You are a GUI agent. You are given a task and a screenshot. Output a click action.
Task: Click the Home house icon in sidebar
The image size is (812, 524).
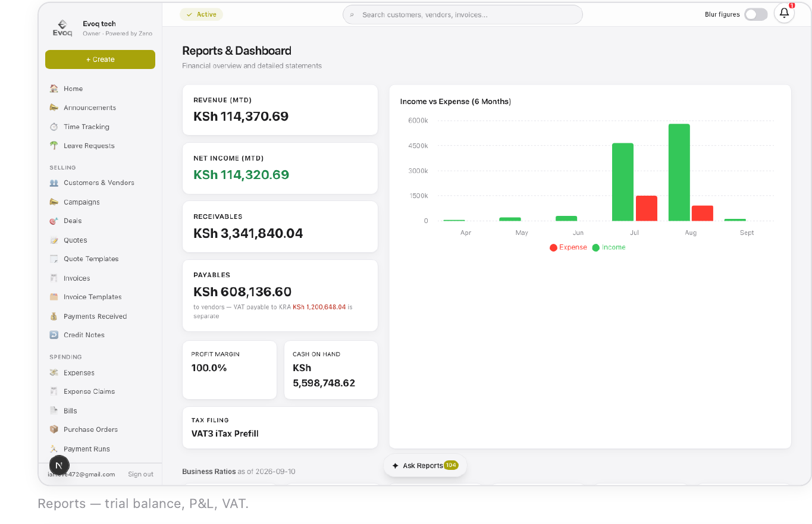(x=54, y=89)
